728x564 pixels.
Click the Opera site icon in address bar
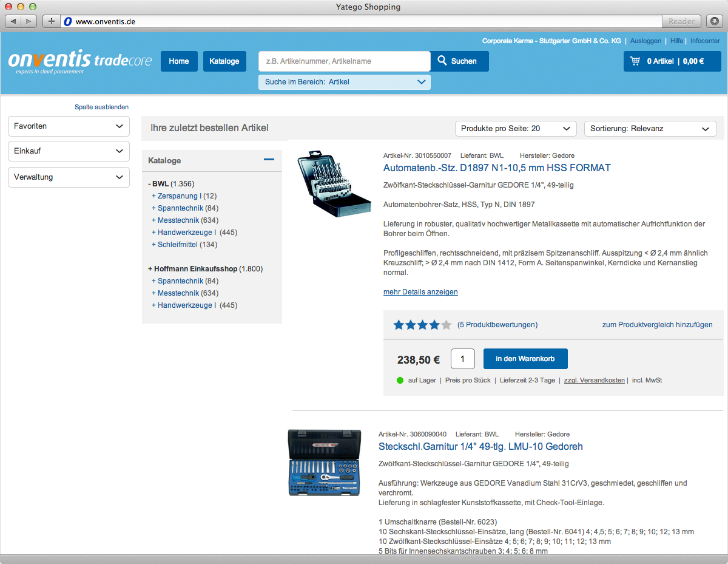[67, 21]
